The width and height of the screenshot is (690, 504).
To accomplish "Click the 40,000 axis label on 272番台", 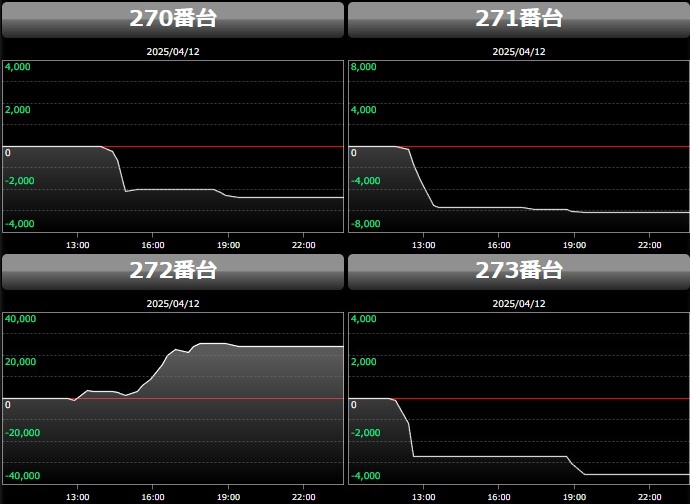I will [x=20, y=319].
